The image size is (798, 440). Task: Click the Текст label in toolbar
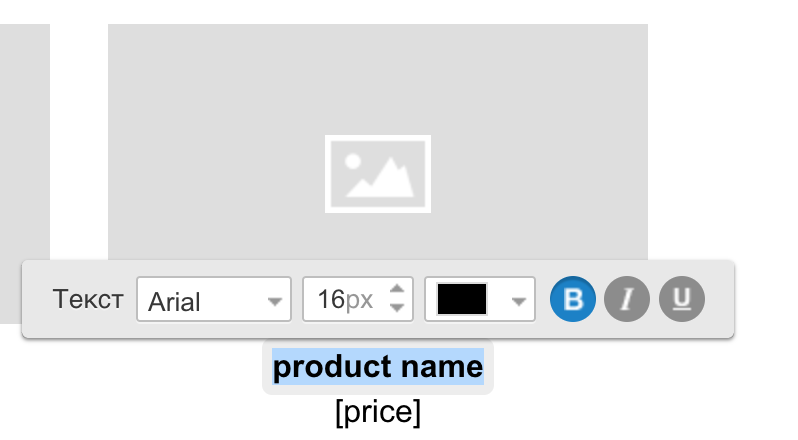88,299
